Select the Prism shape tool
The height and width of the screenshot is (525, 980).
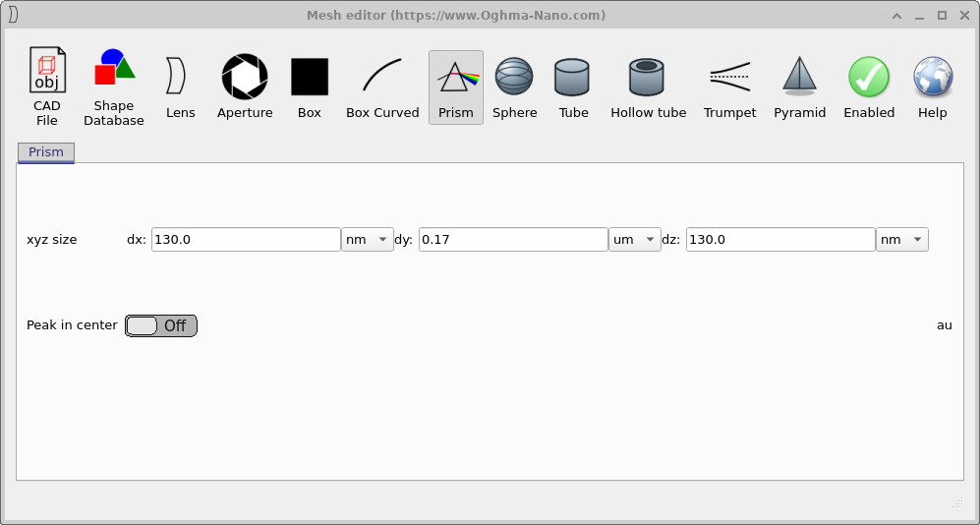pos(456,87)
